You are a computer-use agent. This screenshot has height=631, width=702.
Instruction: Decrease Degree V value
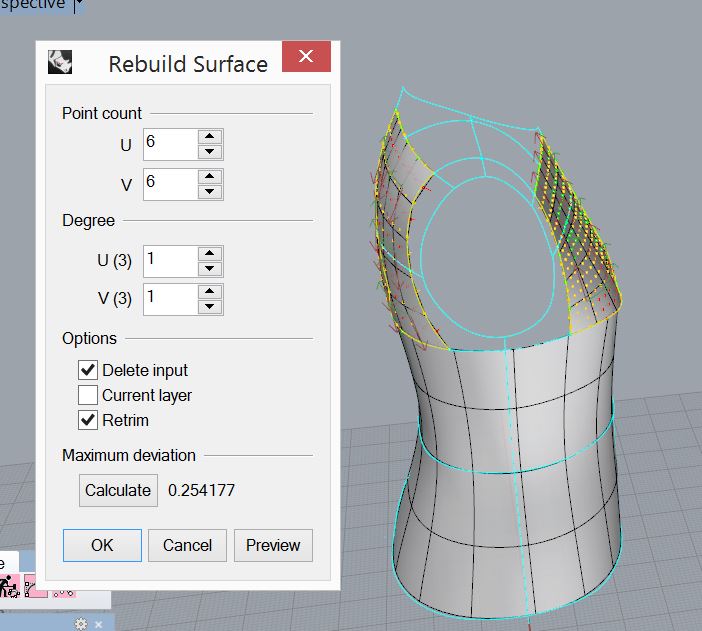coord(210,307)
